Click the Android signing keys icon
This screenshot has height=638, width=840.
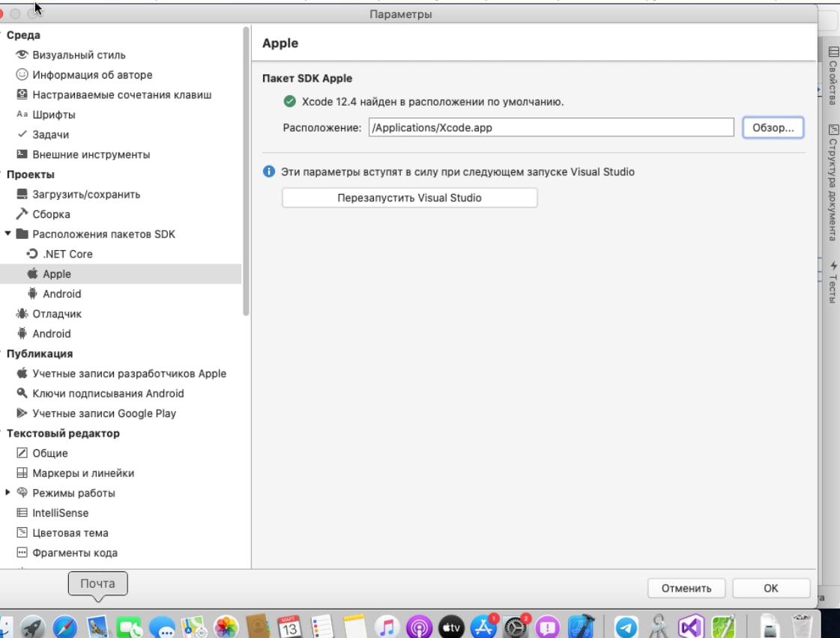click(22, 393)
